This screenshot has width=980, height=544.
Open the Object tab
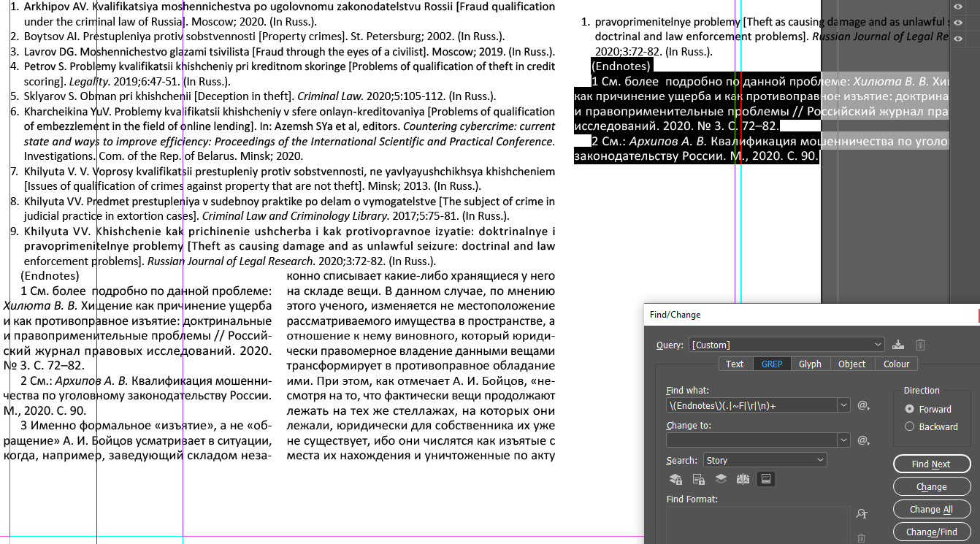(x=851, y=364)
